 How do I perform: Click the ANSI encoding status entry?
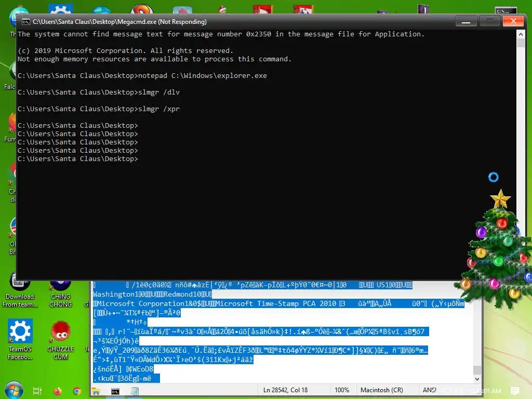tap(430, 390)
